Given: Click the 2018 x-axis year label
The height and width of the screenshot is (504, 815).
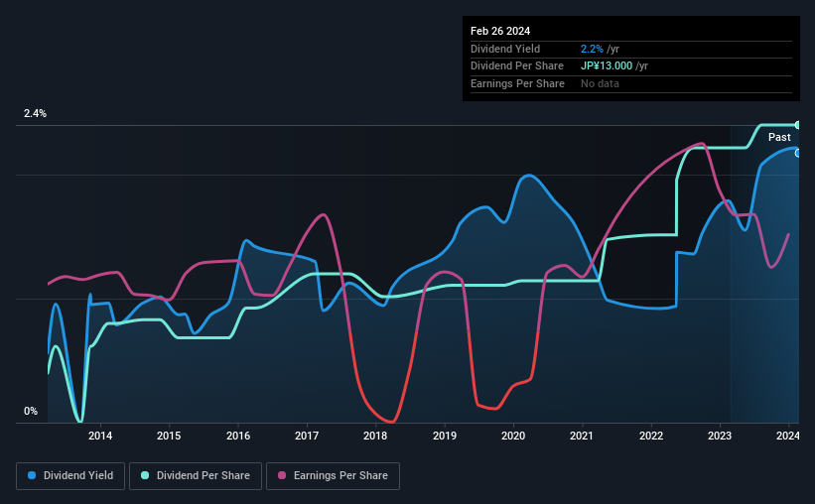Looking at the screenshot, I should 375,436.
